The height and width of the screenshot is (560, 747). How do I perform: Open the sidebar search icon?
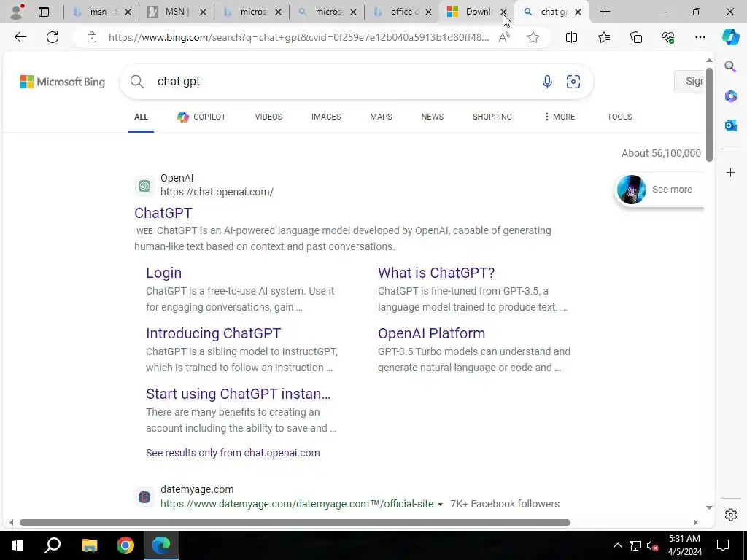(x=730, y=66)
